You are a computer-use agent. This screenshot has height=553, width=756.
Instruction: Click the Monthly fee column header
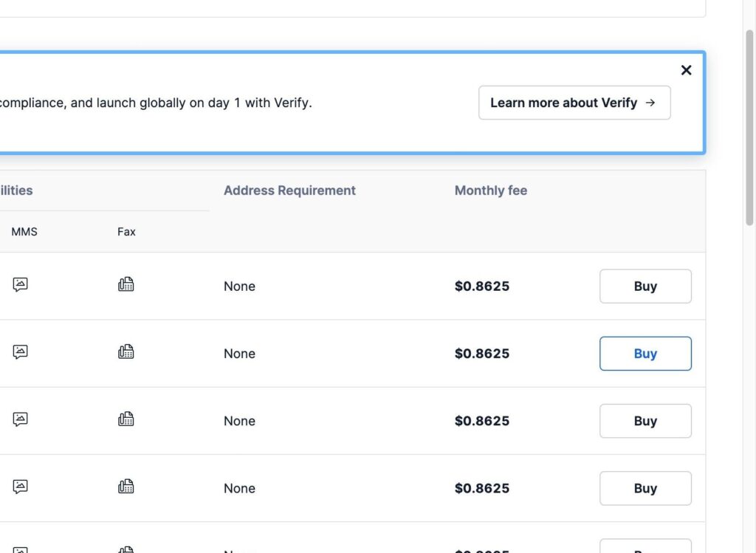(x=490, y=190)
